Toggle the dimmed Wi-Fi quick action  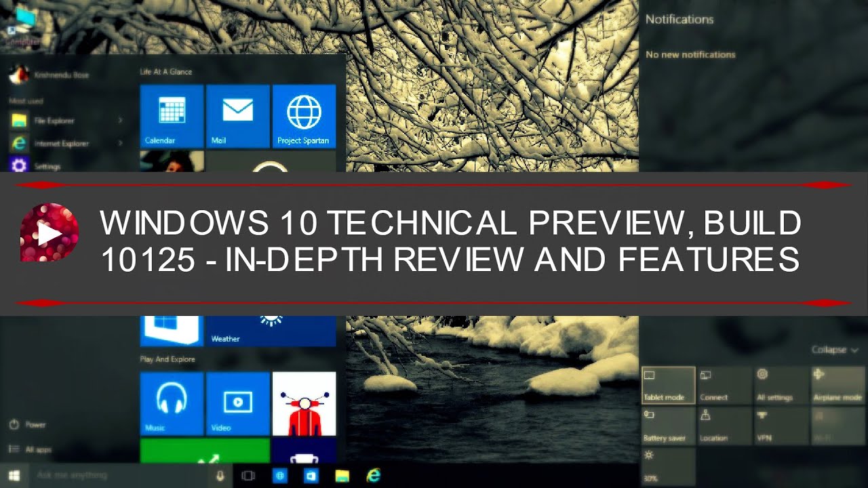click(838, 426)
